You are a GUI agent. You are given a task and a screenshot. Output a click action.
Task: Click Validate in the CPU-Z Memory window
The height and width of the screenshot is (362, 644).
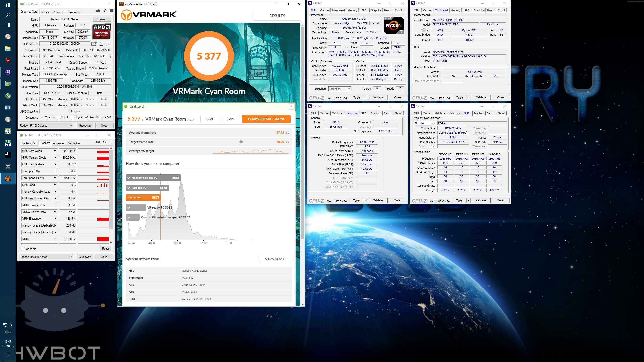(x=378, y=200)
